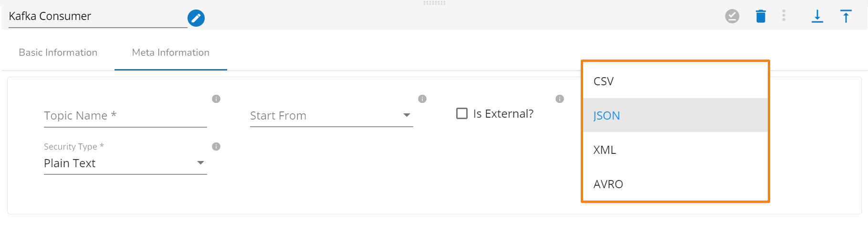Image resolution: width=868 pixels, height=252 pixels.
Task: Open the Security Type dropdown
Action: tap(125, 163)
